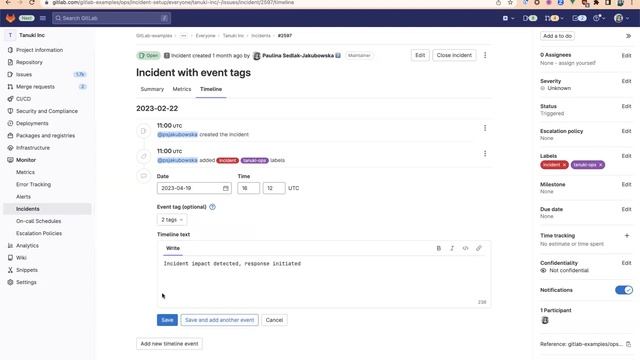Click the hours time input field

(249, 188)
